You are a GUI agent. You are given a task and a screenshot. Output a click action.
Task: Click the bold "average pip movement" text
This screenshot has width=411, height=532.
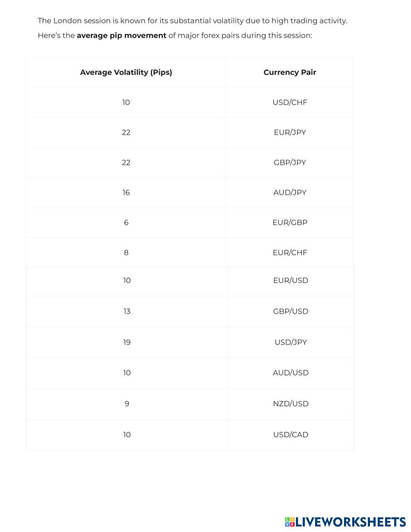point(121,35)
